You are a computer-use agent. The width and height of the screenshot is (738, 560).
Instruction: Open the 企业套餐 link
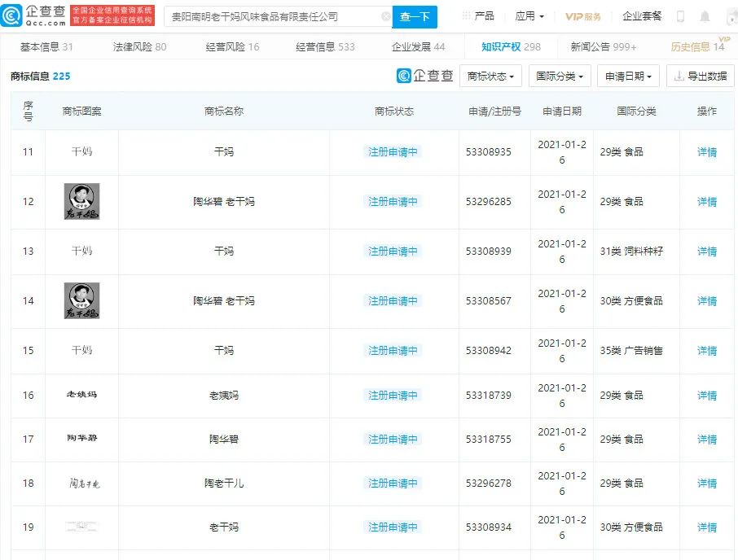(642, 16)
